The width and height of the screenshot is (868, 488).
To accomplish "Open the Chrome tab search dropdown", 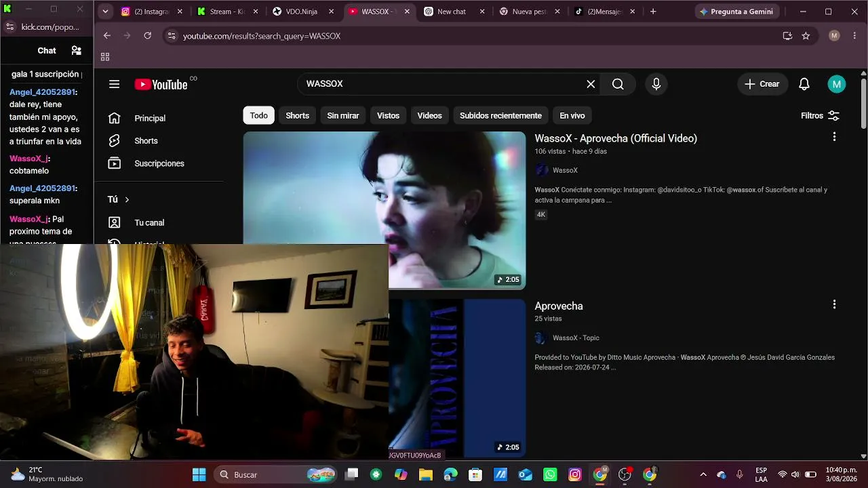I will (105, 12).
